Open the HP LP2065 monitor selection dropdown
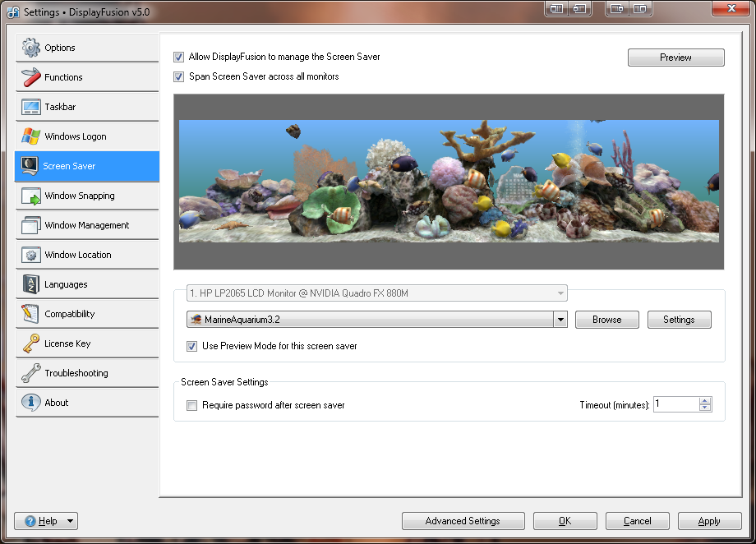The height and width of the screenshot is (544, 756). point(560,293)
